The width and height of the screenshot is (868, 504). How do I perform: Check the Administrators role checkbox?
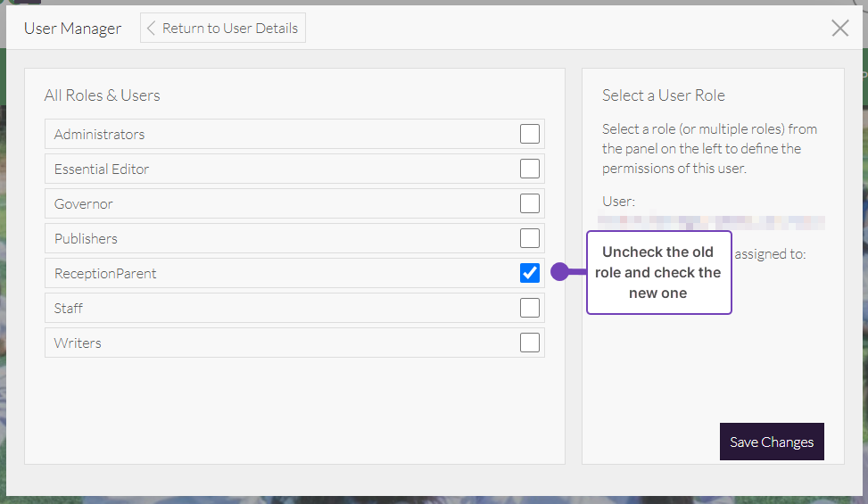point(530,134)
